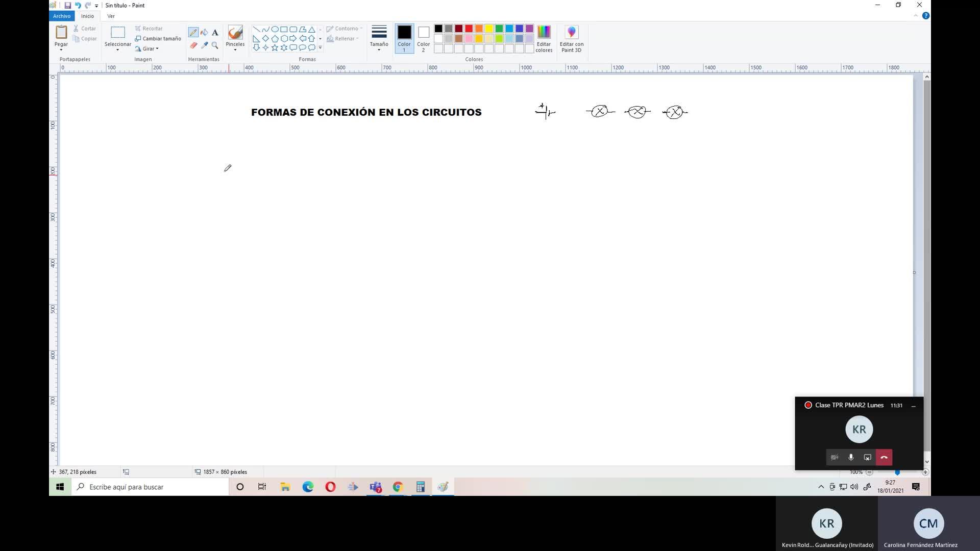Select the Pencil tool
Viewport: 980px width, 551px height.
(x=193, y=33)
